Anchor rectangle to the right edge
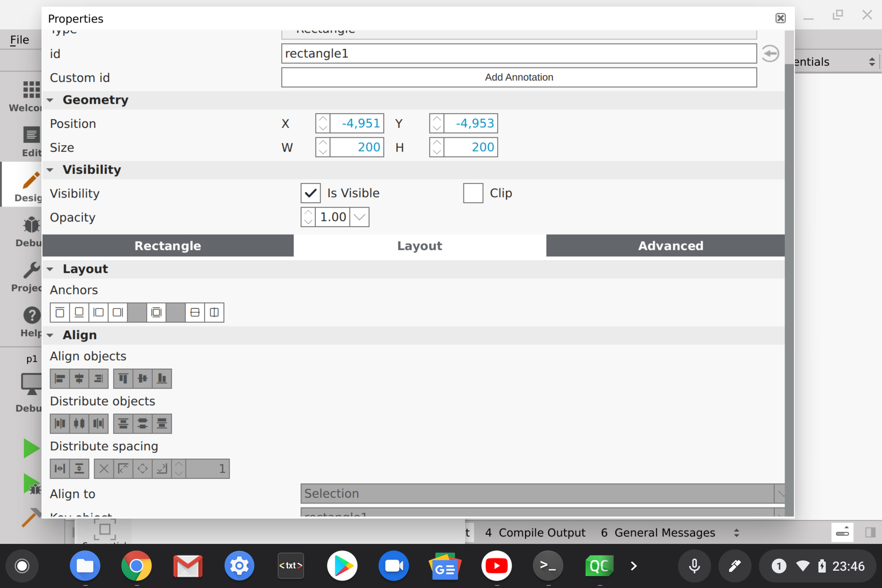Viewport: 882px width, 588px height. pyautogui.click(x=118, y=312)
